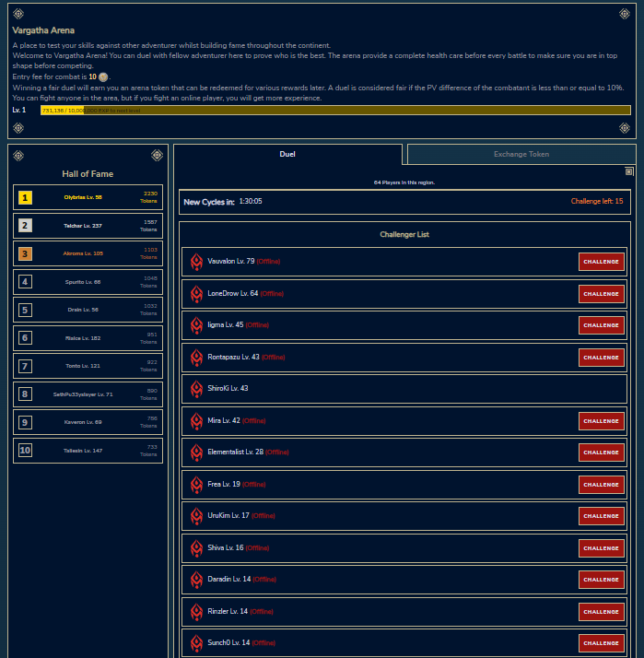Click ornament icon right of Hall of Fame title
Viewport: 644px width, 658px height.
coord(157,155)
